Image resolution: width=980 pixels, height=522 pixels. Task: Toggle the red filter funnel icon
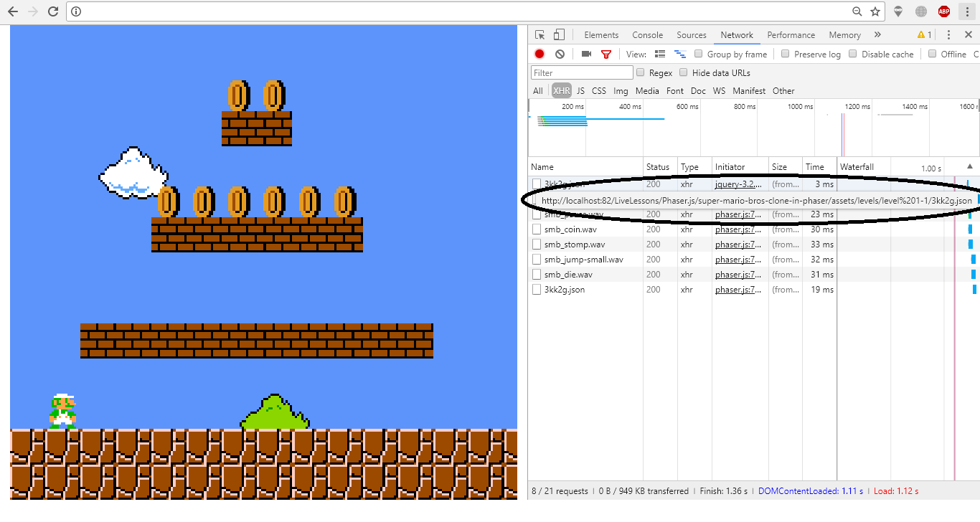click(x=606, y=54)
